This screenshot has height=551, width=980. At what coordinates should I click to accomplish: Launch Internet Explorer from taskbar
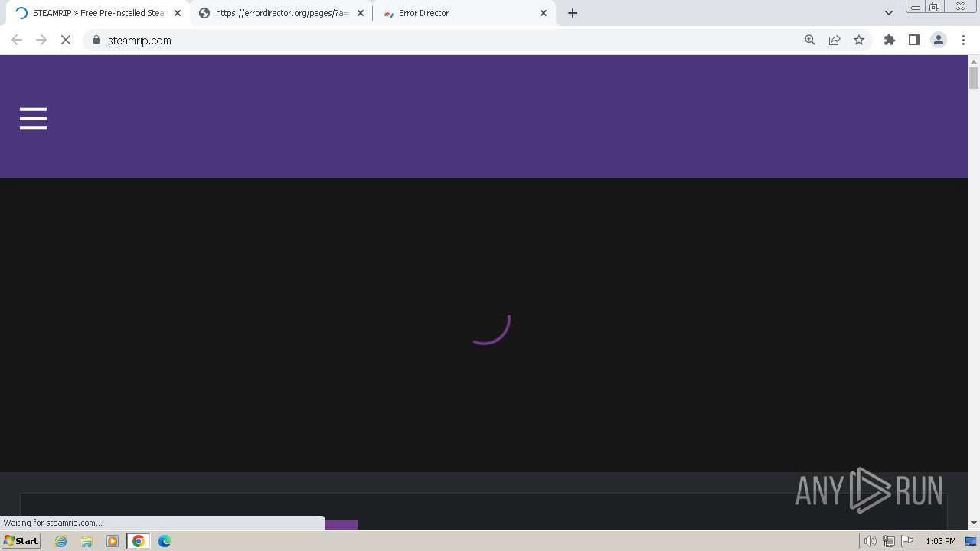(x=61, y=541)
